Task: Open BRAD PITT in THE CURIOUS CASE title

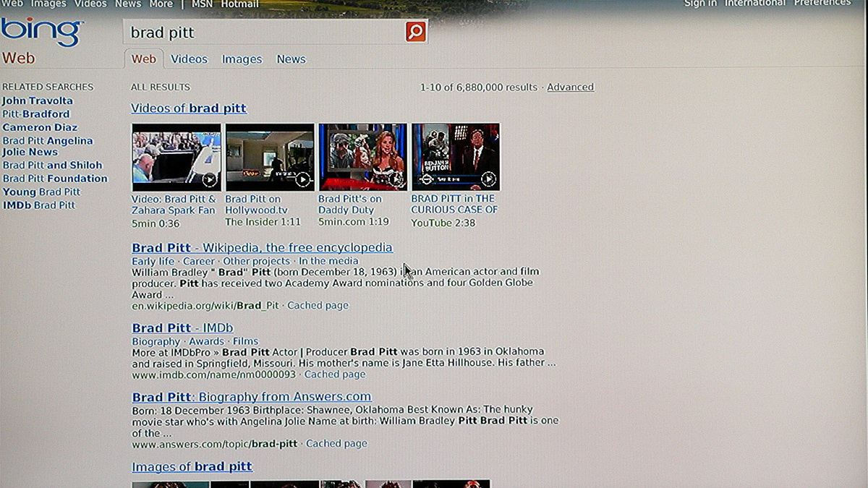Action: [x=454, y=205]
